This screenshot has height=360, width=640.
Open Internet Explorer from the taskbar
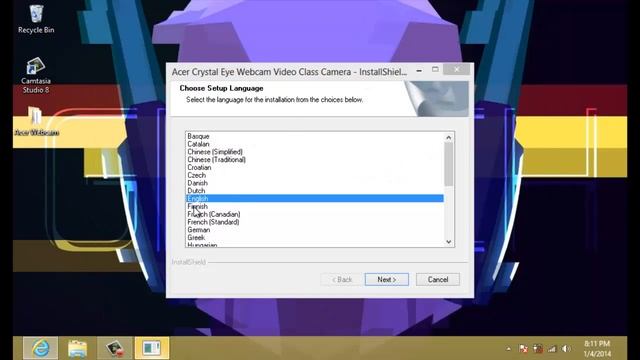40,348
